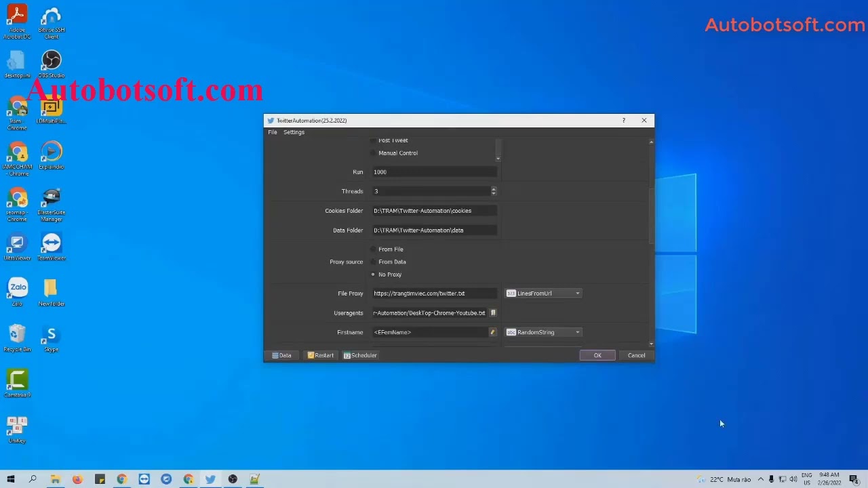Screen dimensions: 868x488
Task: Launch Explaindio desktop icon
Action: point(52,155)
